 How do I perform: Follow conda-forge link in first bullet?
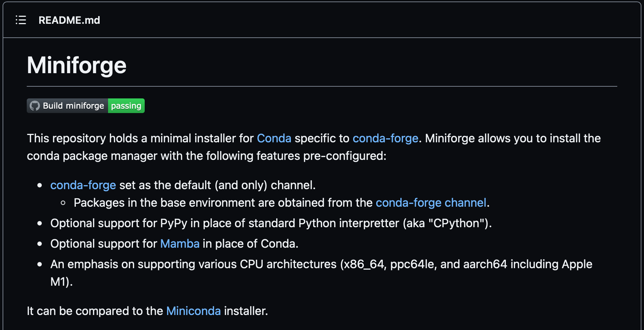pos(83,185)
